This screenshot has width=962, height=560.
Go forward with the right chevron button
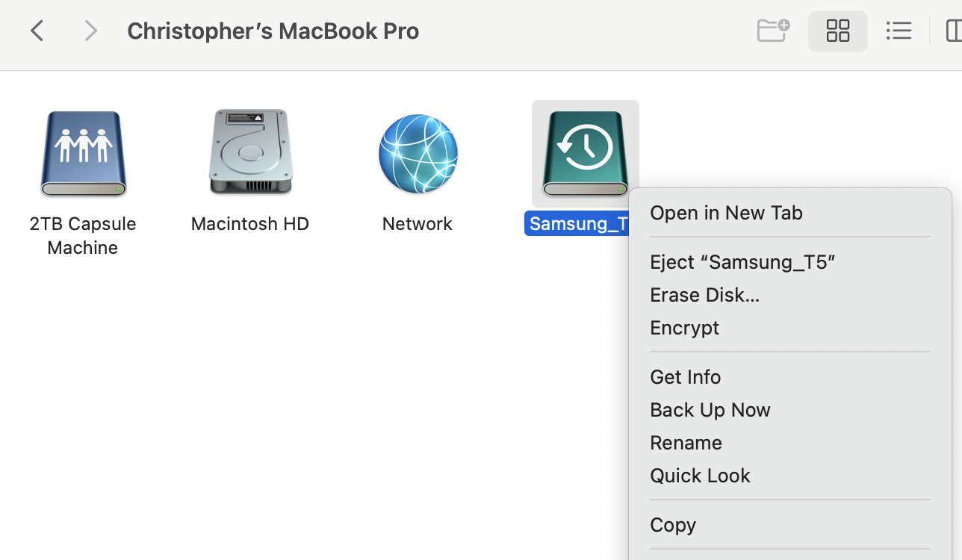[x=90, y=31]
